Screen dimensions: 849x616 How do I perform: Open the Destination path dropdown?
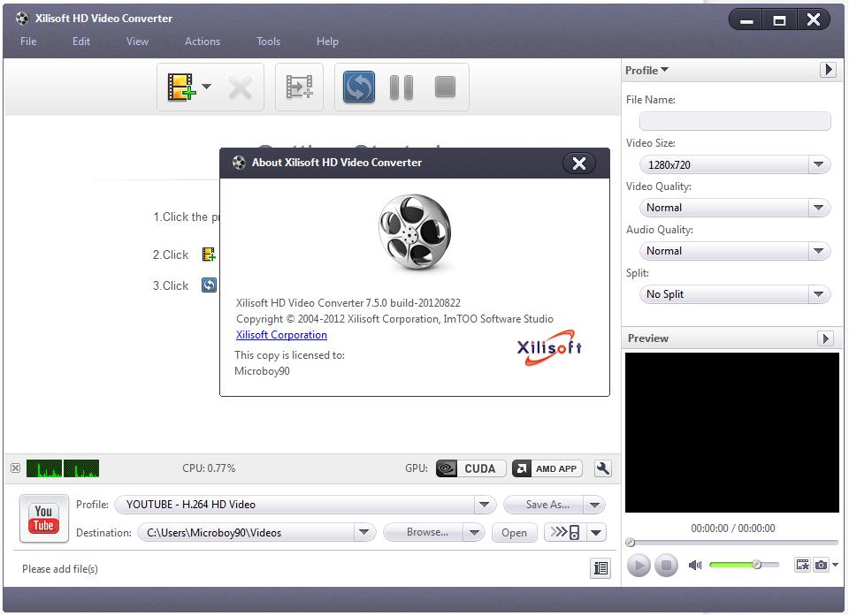tap(363, 533)
